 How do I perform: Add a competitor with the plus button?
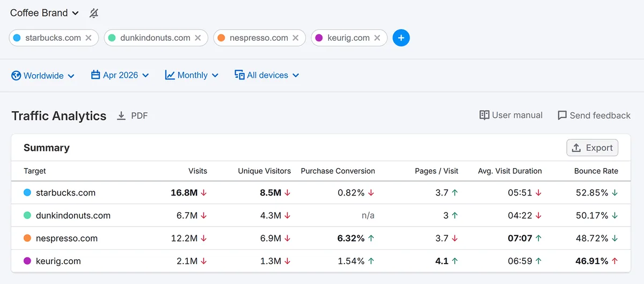[x=401, y=38]
